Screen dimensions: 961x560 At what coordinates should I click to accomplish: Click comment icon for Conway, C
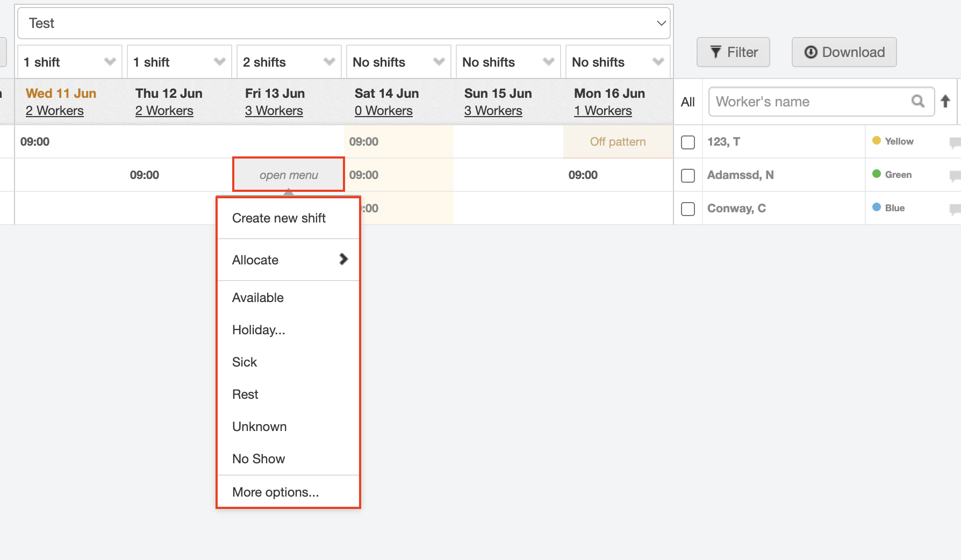[x=955, y=209]
